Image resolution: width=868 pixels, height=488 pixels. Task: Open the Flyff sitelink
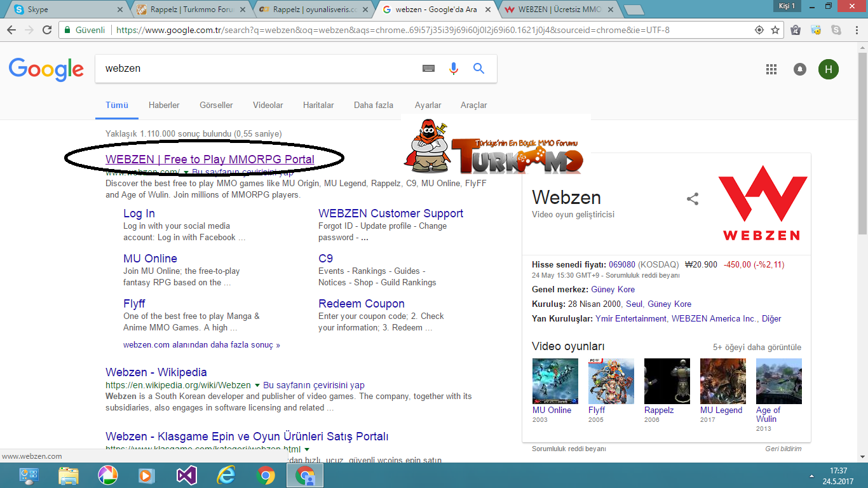pos(134,304)
